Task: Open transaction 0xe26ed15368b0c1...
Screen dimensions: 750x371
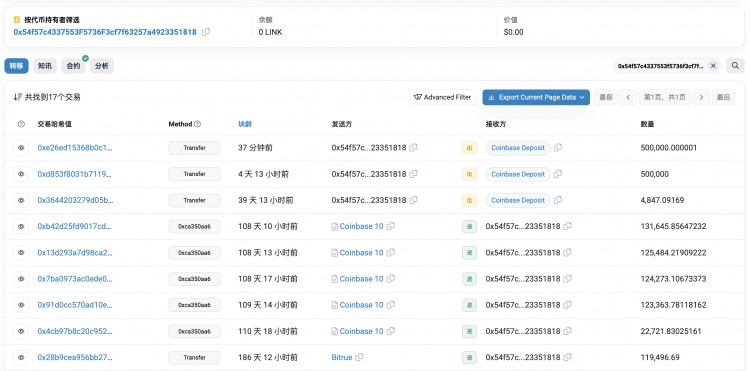Action: 75,148
